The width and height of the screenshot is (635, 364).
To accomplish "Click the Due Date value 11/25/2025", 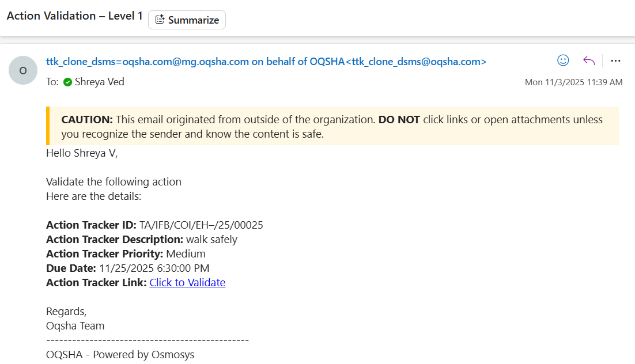I will 154,268.
